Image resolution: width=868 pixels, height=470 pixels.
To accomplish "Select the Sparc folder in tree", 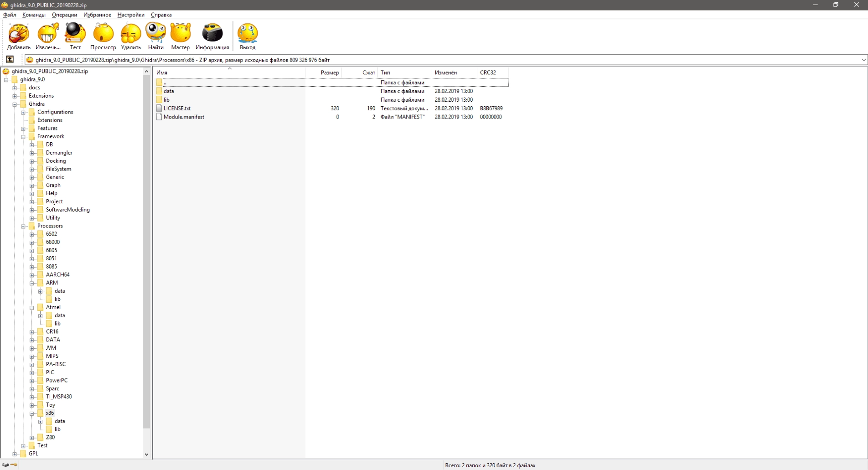I will [52, 388].
